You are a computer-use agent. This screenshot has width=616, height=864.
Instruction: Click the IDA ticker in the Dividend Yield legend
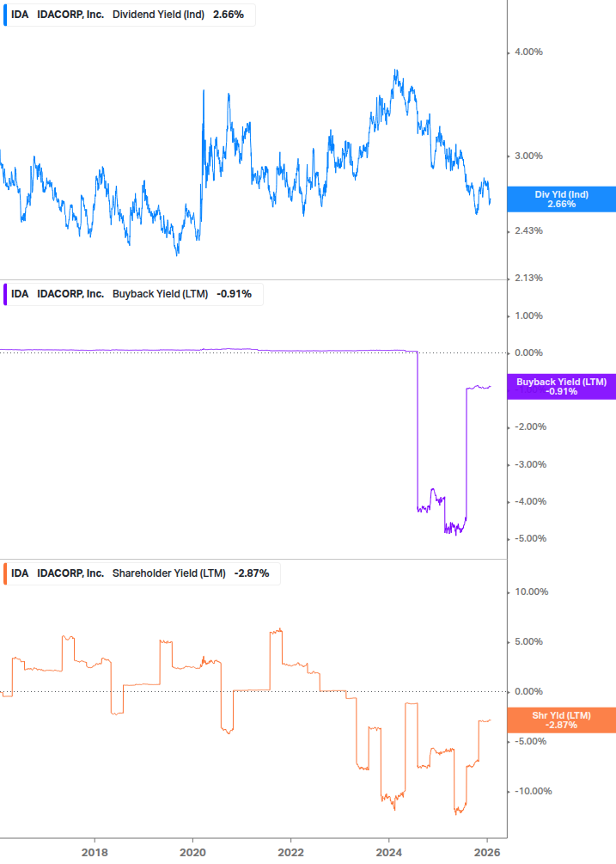[20, 15]
